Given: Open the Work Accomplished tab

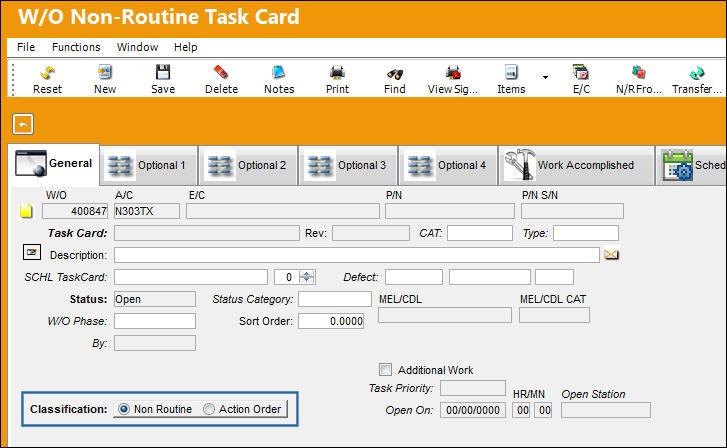Looking at the screenshot, I should tap(576, 166).
